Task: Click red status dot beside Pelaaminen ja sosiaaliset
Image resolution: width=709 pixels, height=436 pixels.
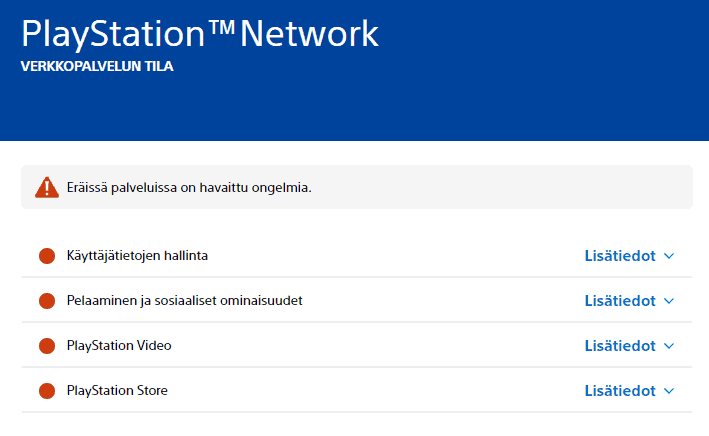Action: coord(47,301)
